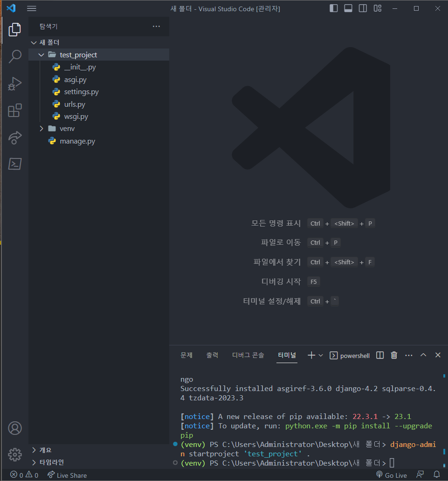Open the Explorer view in activity bar
The image size is (448, 481).
pos(14,29)
